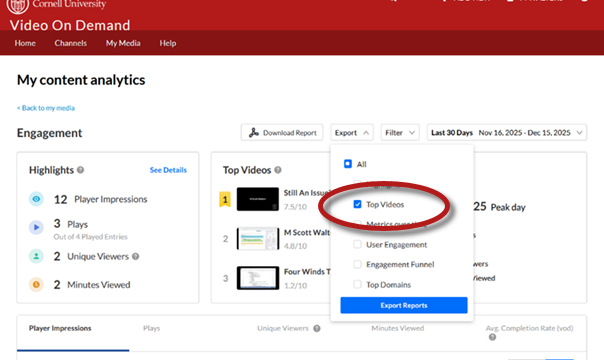Switch to the Unique Viewers tab
Screen dimensions: 604x360
[283, 328]
